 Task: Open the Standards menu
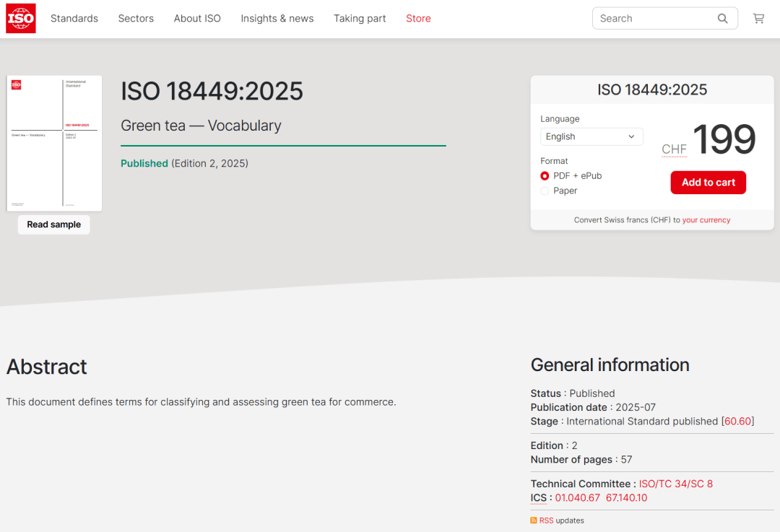74,19
